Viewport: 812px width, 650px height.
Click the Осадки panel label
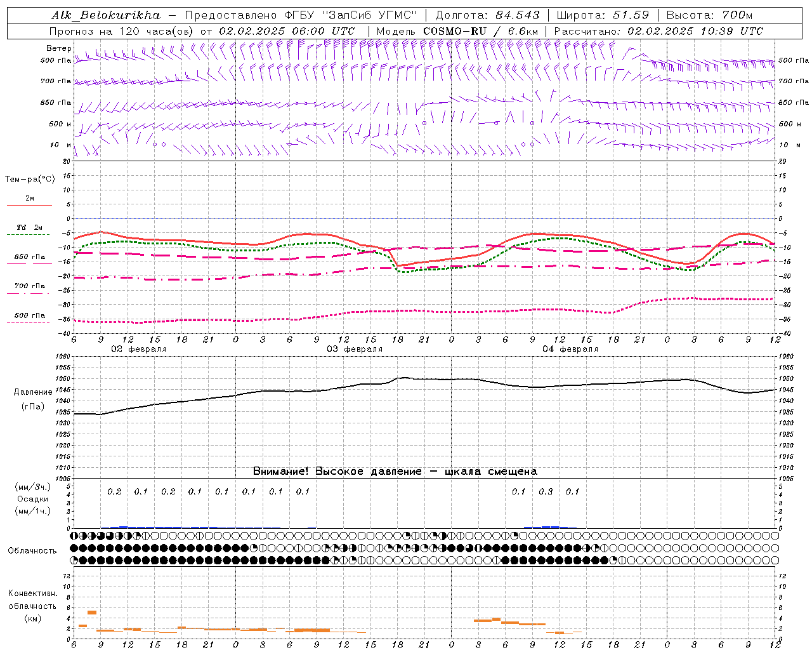pyautogui.click(x=33, y=499)
